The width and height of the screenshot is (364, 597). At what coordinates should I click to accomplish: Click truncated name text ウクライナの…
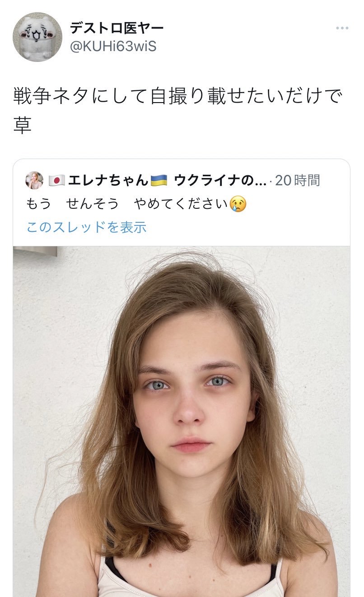pyautogui.click(x=220, y=180)
